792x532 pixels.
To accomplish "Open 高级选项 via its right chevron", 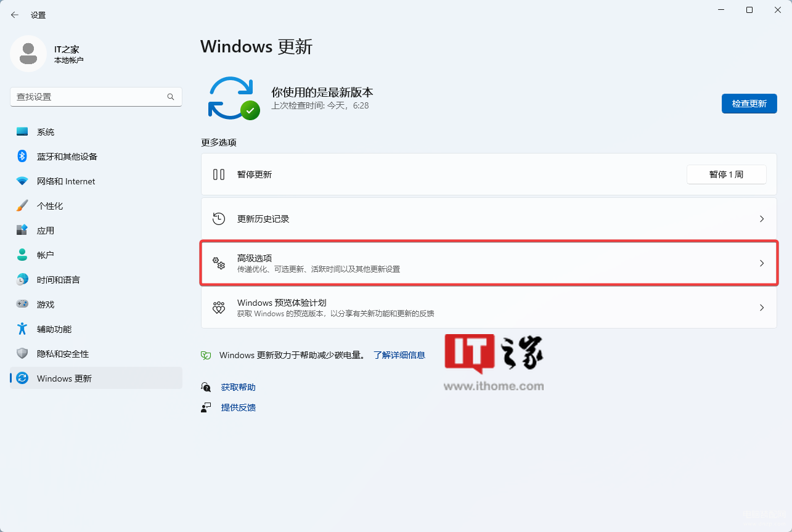I will click(x=762, y=263).
